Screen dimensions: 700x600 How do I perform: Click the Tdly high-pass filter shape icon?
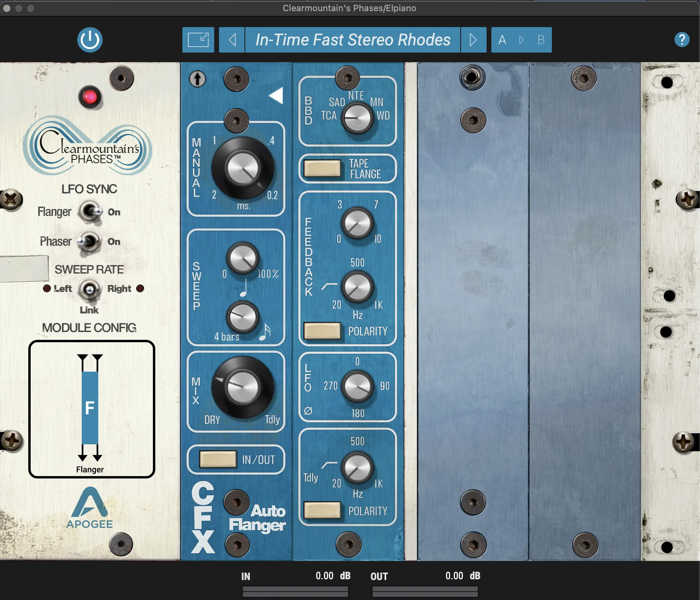[329, 465]
